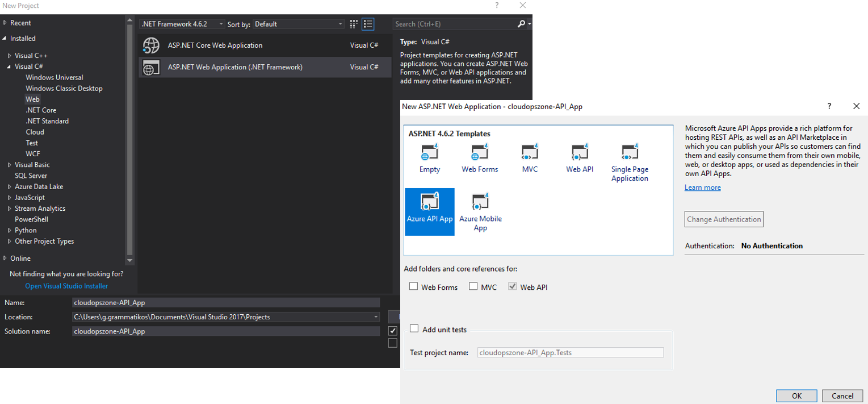Choose the Single Page Application template

click(x=630, y=163)
